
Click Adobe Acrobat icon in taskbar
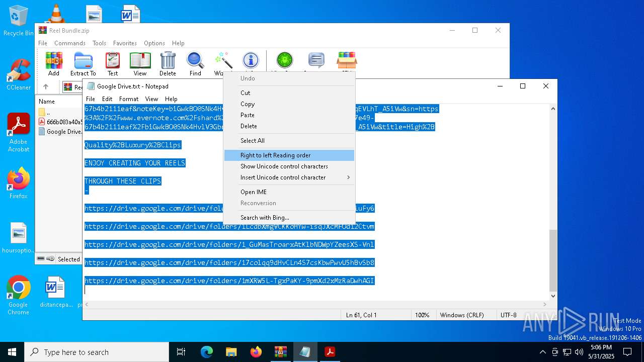(330, 352)
